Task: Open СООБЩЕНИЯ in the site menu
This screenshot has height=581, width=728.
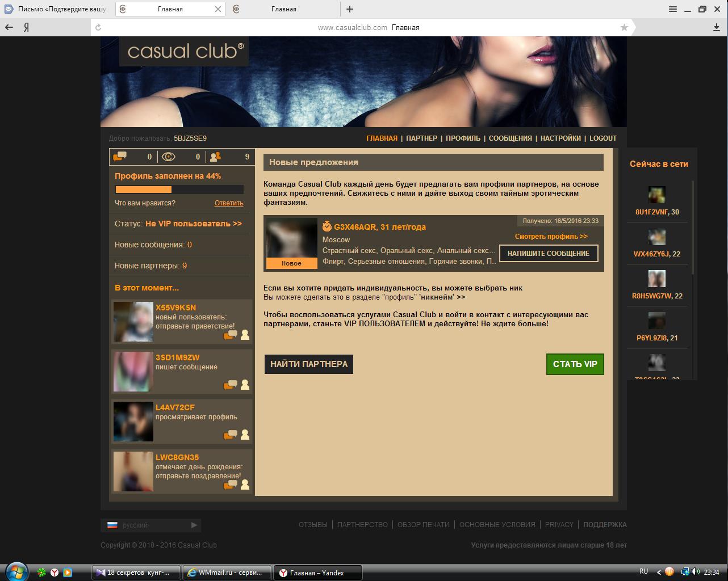Action: coord(510,138)
